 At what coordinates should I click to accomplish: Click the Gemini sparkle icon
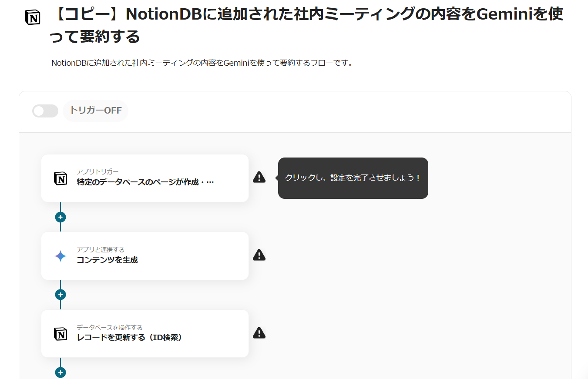tap(60, 256)
